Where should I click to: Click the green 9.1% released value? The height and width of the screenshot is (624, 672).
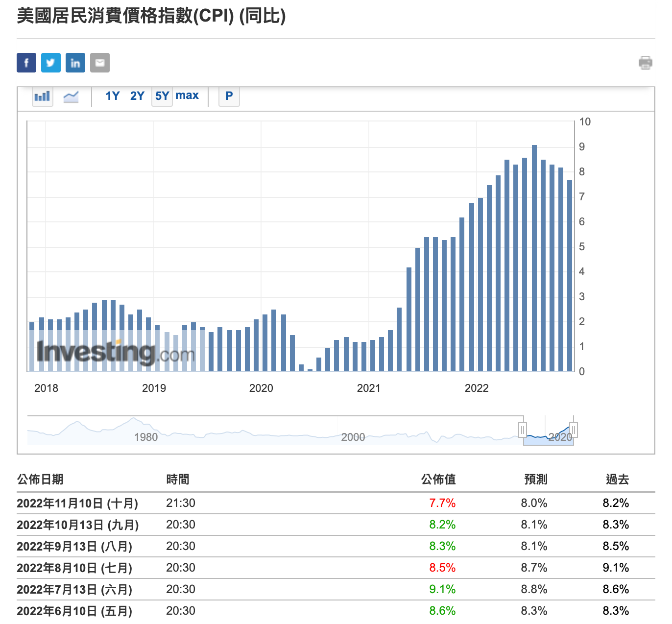(x=442, y=589)
